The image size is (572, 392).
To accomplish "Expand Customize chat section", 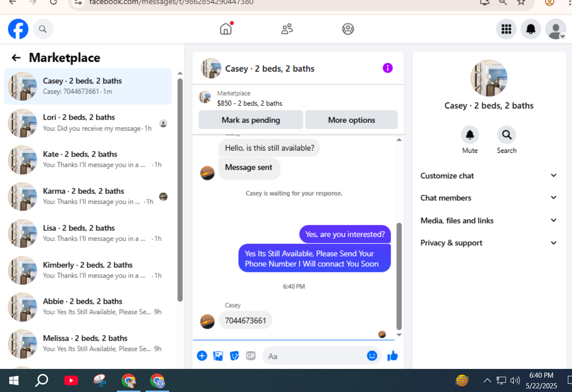I will coord(489,175).
